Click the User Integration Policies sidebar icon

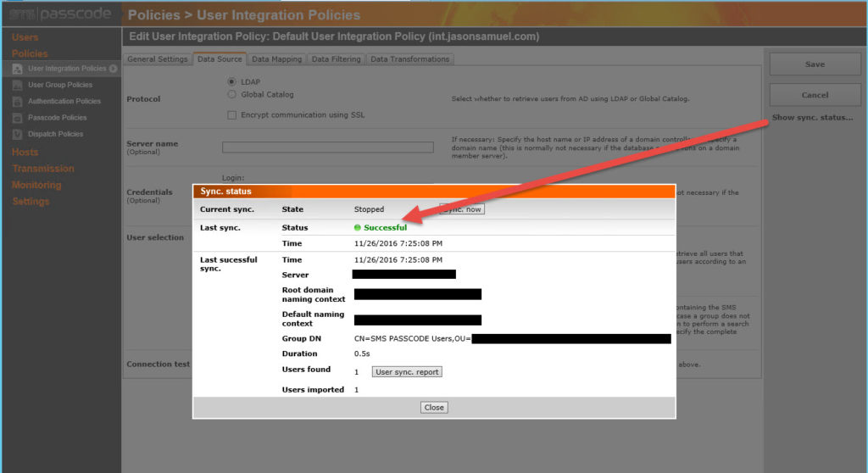pyautogui.click(x=18, y=69)
